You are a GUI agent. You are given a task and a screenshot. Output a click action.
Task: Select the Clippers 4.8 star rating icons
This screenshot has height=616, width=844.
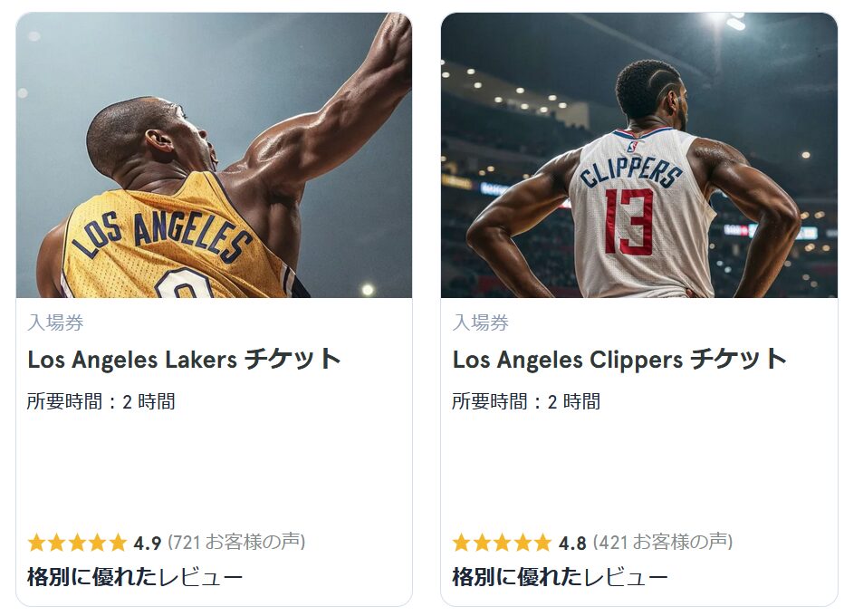(503, 543)
